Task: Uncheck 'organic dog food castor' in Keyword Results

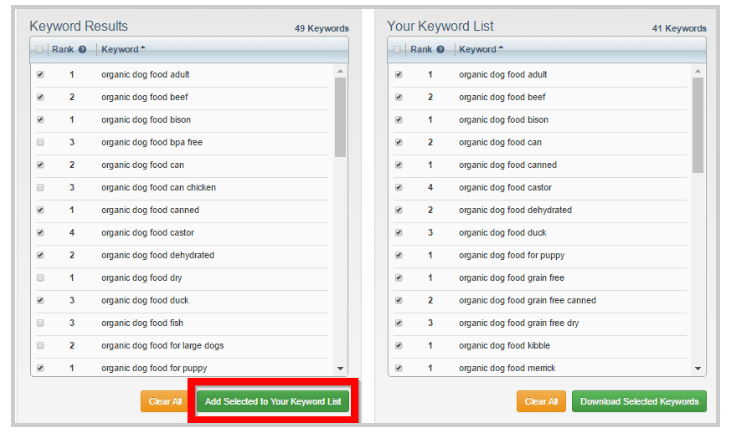Action: [40, 232]
